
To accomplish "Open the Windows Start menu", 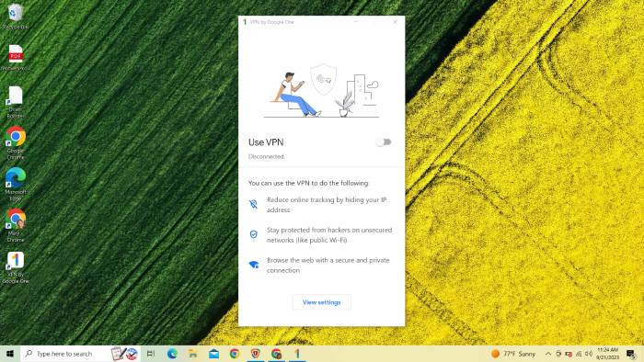I will tap(10, 354).
